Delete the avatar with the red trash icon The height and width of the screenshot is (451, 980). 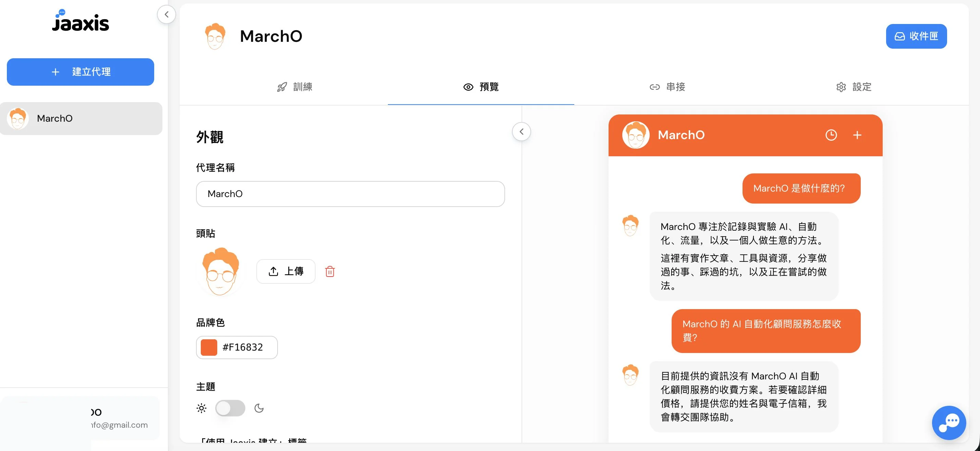click(x=330, y=271)
